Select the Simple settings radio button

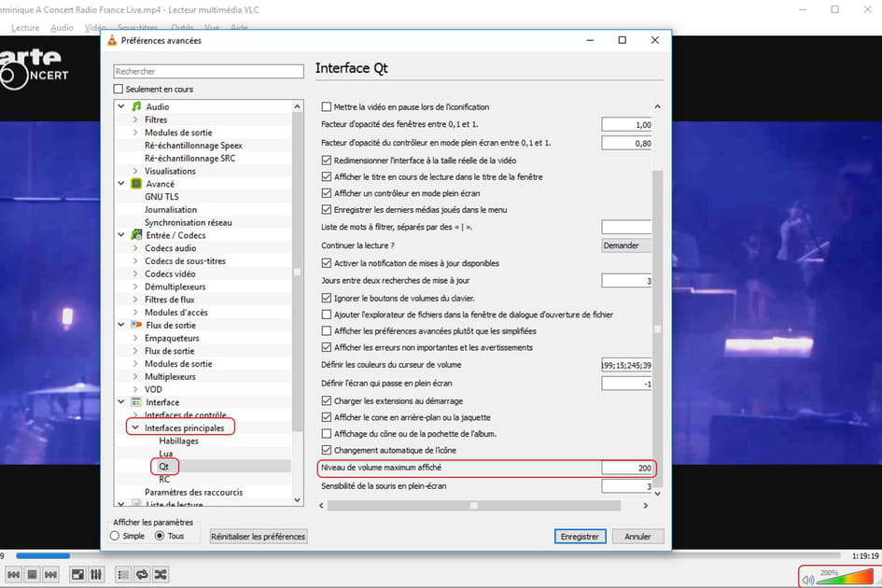[115, 536]
